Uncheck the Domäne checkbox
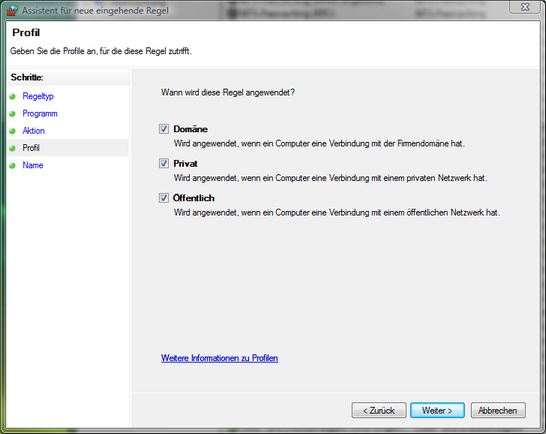This screenshot has width=546, height=434. click(x=164, y=129)
